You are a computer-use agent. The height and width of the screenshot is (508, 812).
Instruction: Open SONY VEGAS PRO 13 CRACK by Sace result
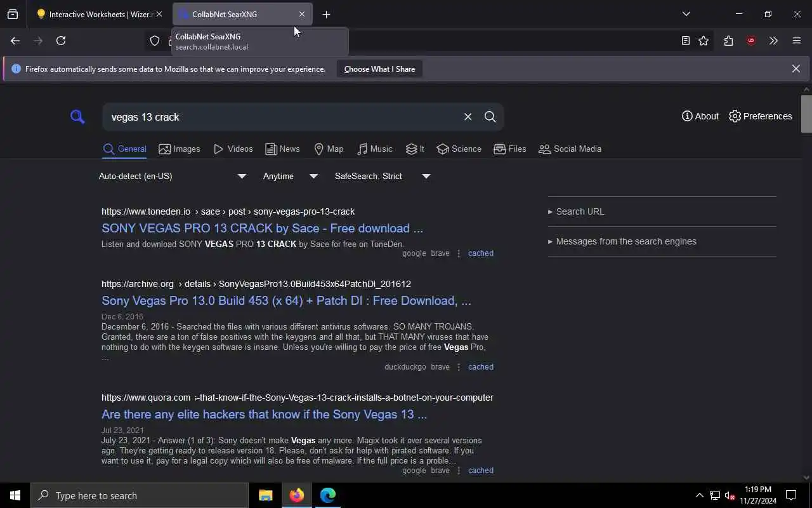[x=262, y=228]
